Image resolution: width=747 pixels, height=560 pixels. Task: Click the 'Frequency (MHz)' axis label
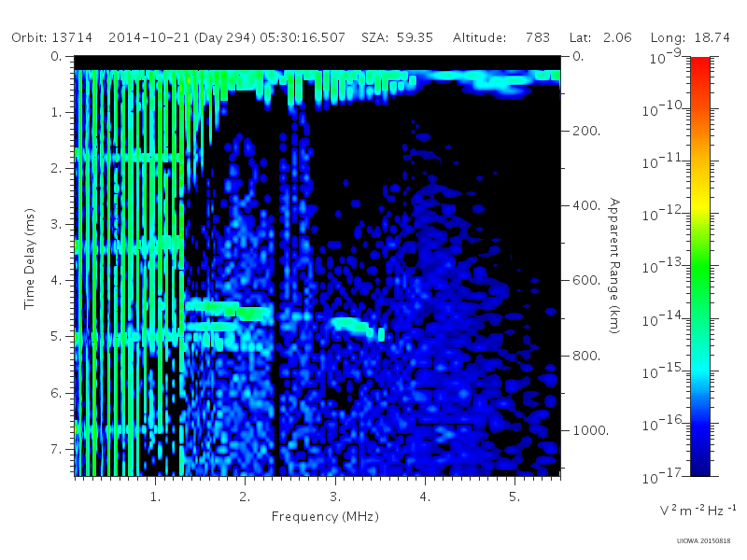pyautogui.click(x=325, y=517)
